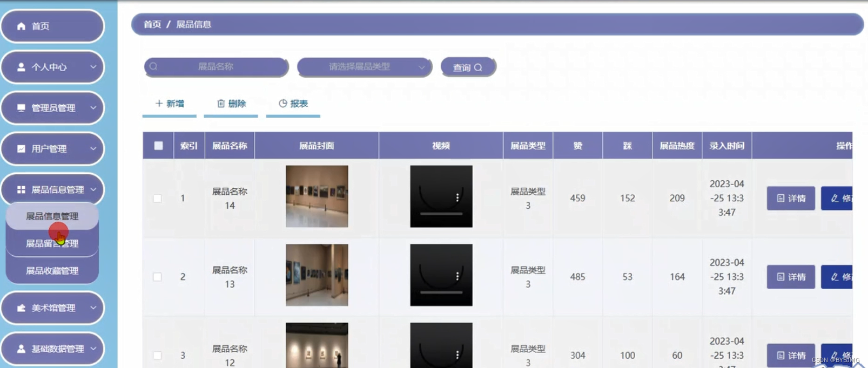Expand the 基础数据管理 menu chevron
Screen dimensions: 868x368
[93, 349]
